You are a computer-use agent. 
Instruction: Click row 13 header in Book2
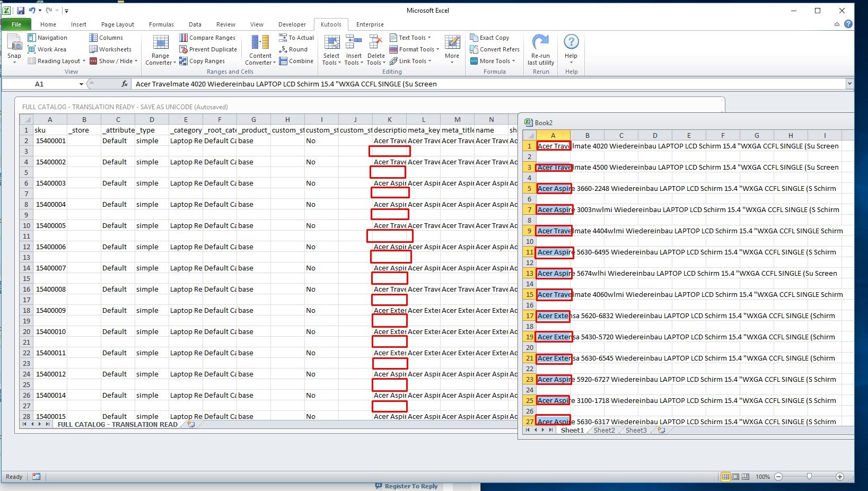tap(529, 273)
